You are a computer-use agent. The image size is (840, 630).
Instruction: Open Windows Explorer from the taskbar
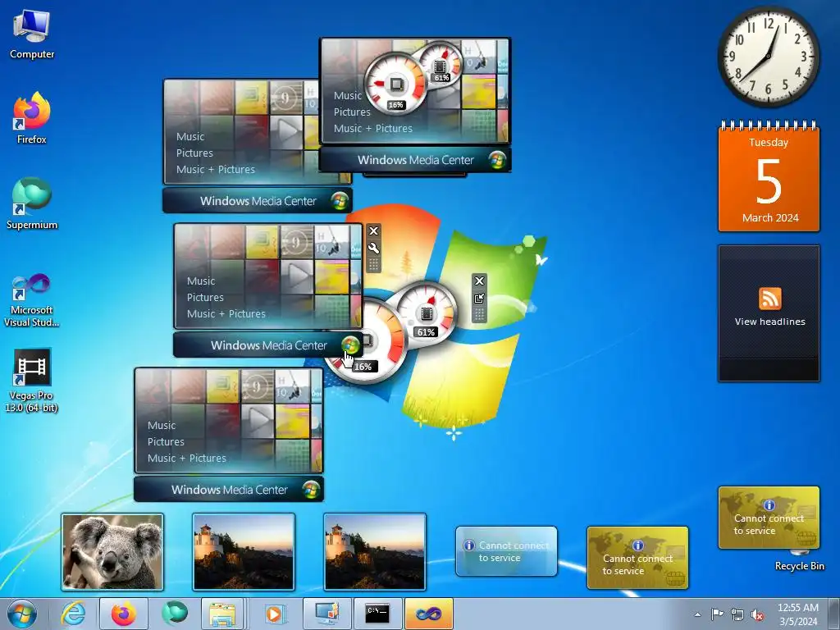[222, 614]
